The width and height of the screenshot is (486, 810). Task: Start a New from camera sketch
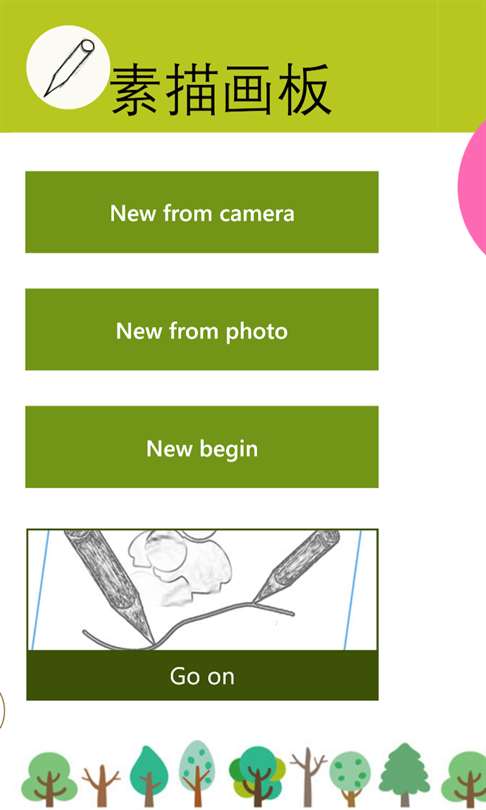pyautogui.click(x=202, y=212)
